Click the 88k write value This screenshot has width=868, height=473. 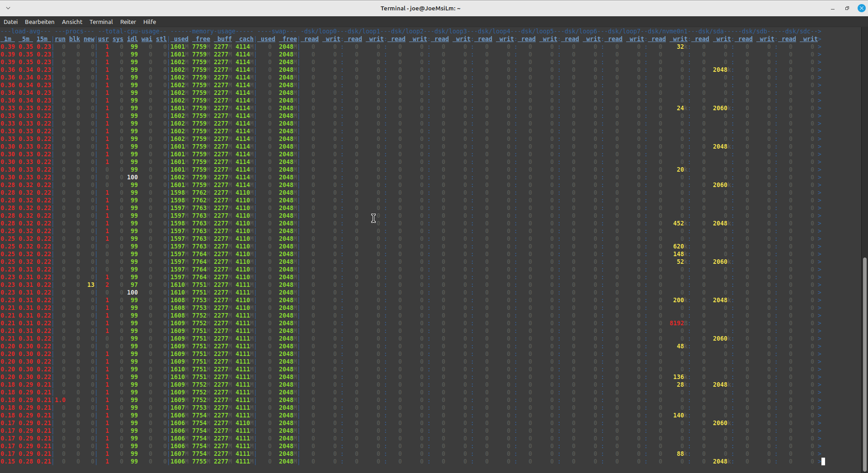point(682,454)
